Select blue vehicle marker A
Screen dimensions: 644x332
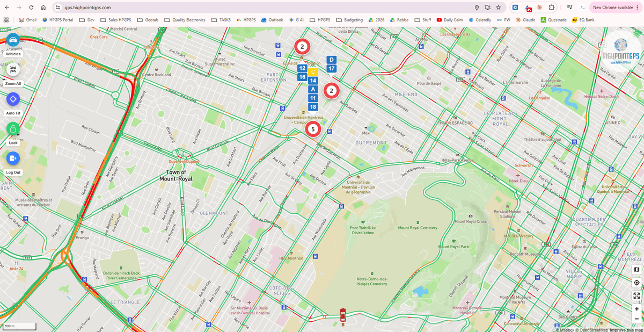[x=313, y=89]
